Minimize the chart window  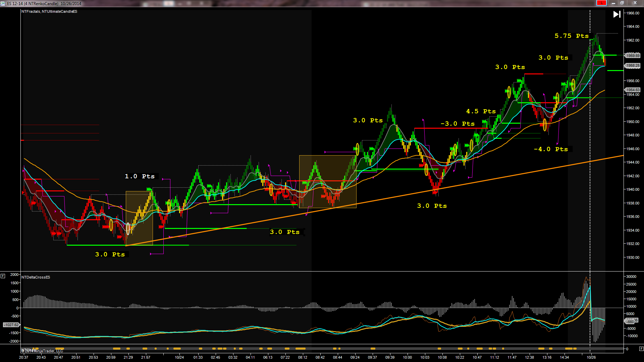click(613, 3)
